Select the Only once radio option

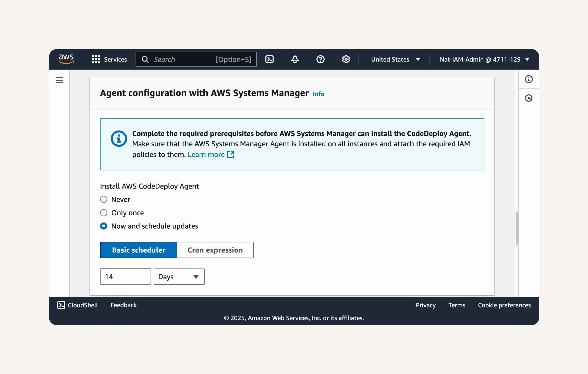pos(104,213)
